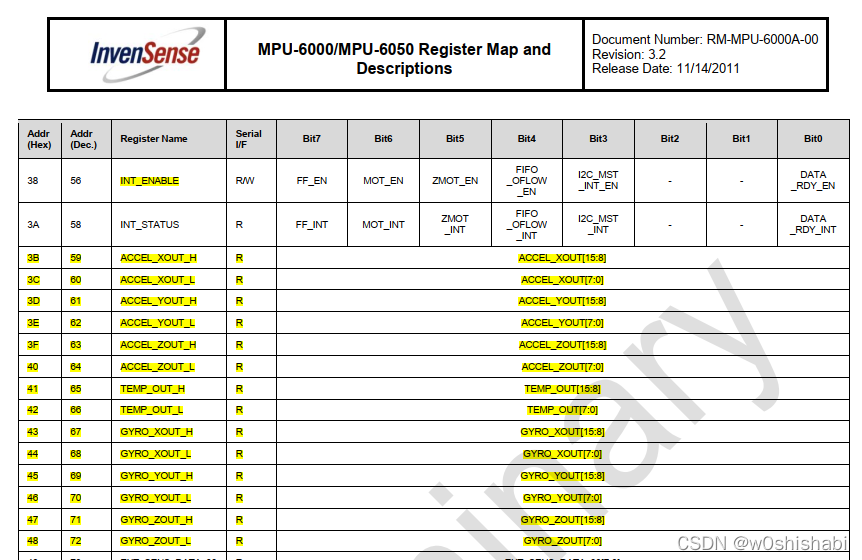This screenshot has height=560, width=862.
Task: Click the TEMP_OUT[7:0] value cell
Action: pos(562,410)
